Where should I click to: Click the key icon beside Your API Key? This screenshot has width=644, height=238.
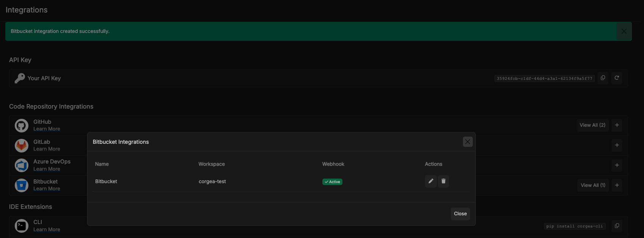20,78
